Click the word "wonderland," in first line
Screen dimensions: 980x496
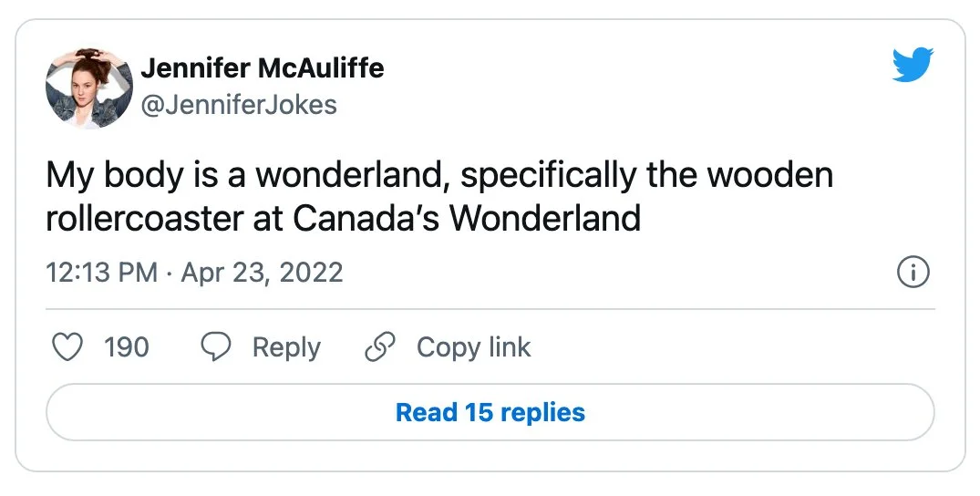(x=353, y=174)
